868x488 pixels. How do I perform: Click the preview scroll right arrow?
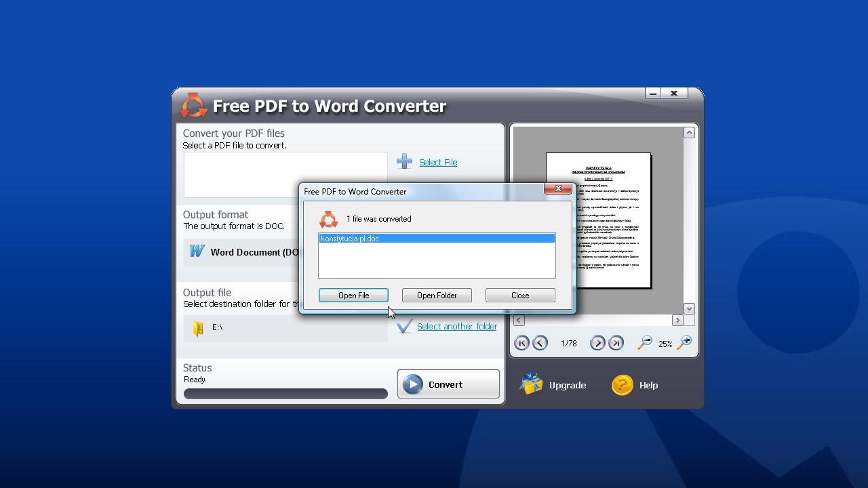pos(677,320)
